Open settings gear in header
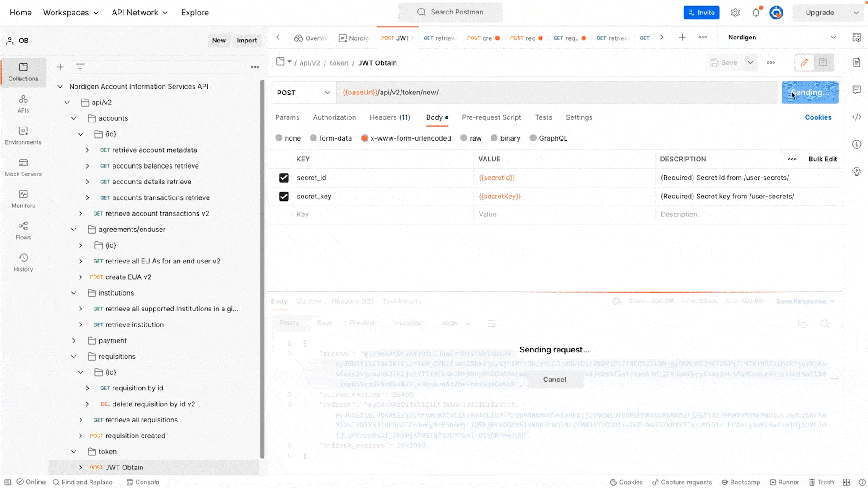 click(x=736, y=13)
